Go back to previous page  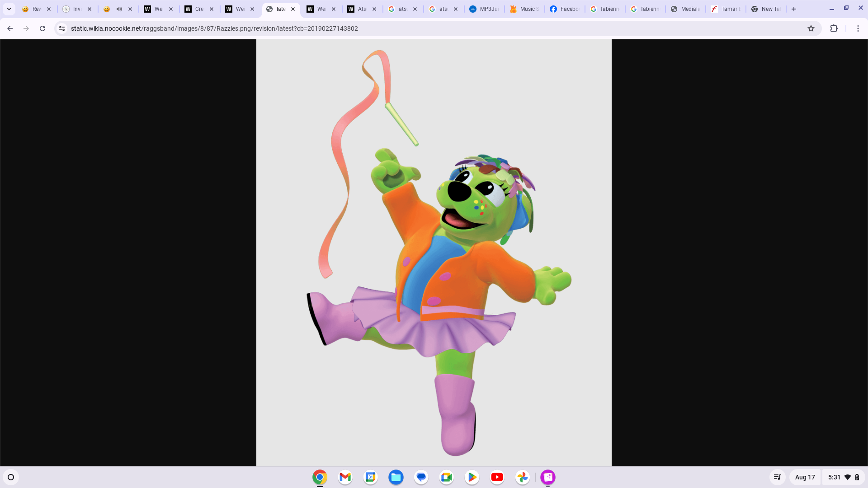[10, 28]
